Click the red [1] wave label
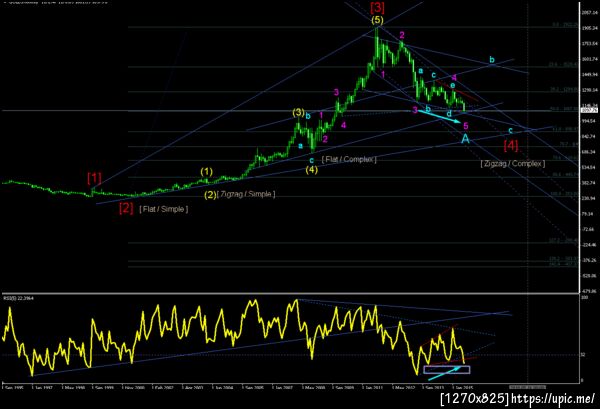 pos(95,178)
